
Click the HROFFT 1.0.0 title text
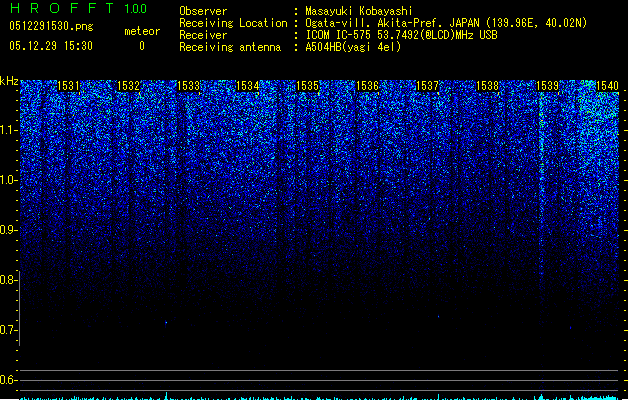coord(78,8)
